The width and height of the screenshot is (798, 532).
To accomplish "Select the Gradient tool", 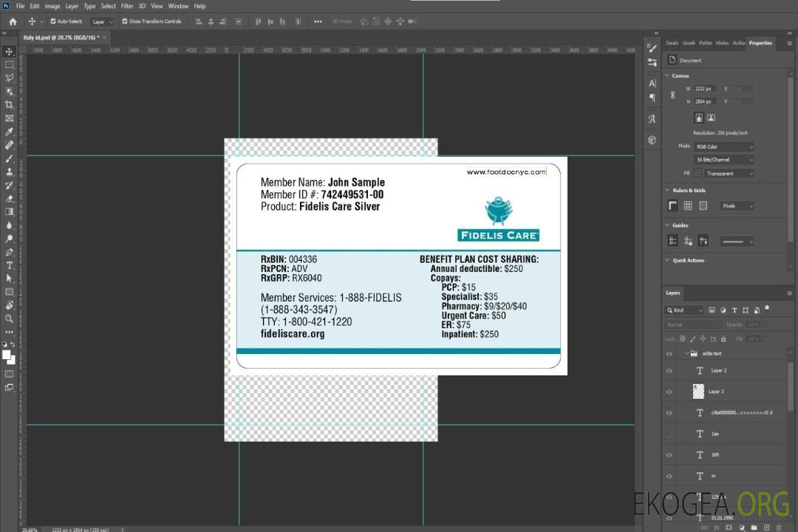I will (x=9, y=212).
